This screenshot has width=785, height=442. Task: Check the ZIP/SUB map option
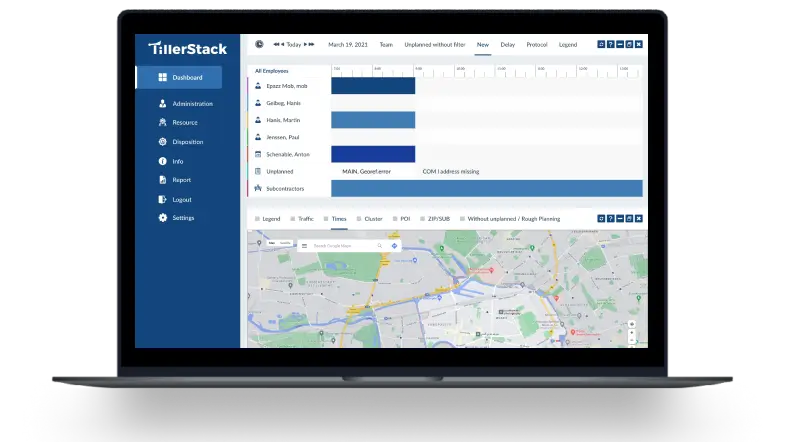pos(423,218)
